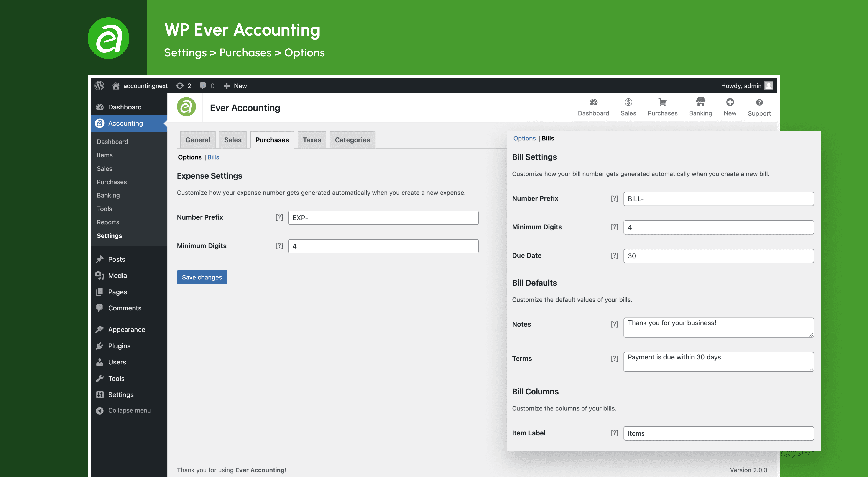The image size is (868, 477).
Task: Click help tooltip beside Due Date
Action: tap(614, 255)
